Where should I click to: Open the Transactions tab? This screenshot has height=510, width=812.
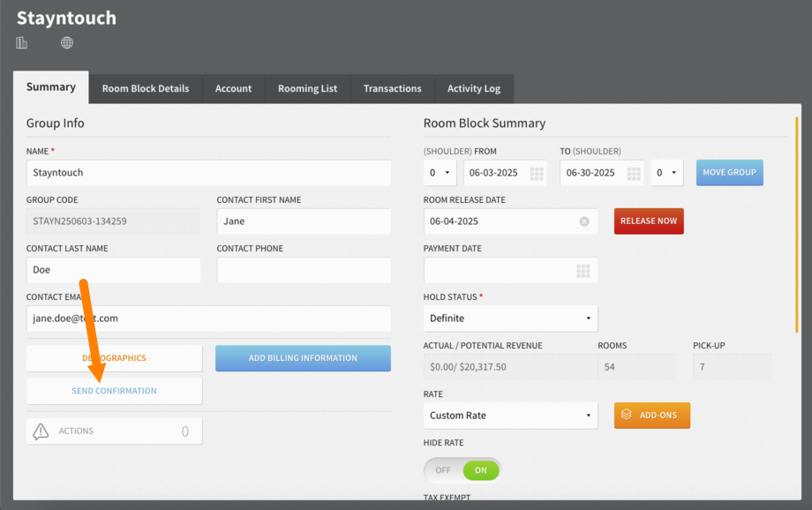pos(393,88)
